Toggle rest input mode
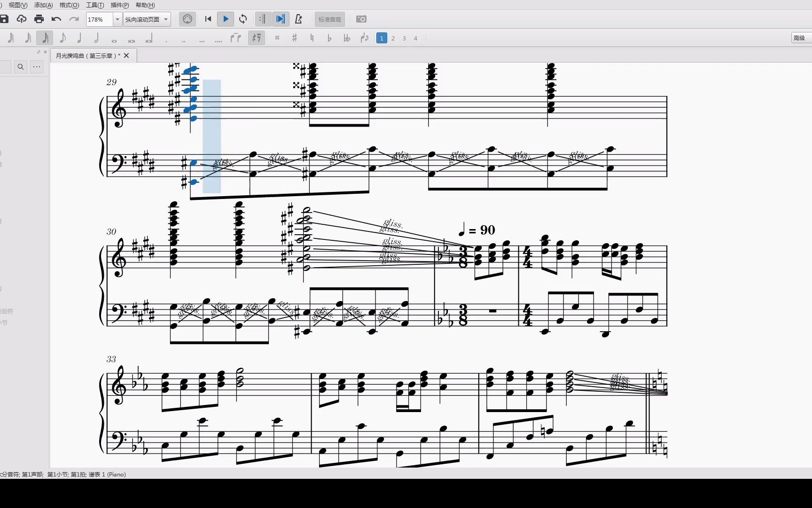812x508 pixels. [257, 38]
